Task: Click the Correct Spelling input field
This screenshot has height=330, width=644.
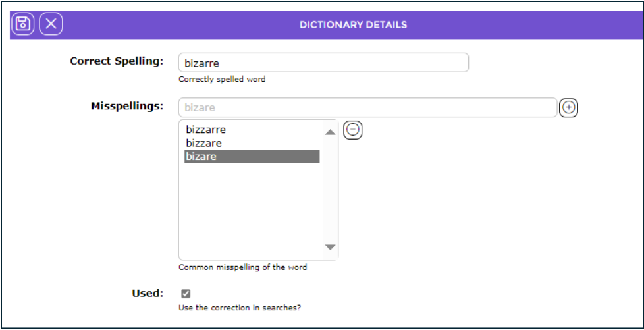Action: [323, 63]
